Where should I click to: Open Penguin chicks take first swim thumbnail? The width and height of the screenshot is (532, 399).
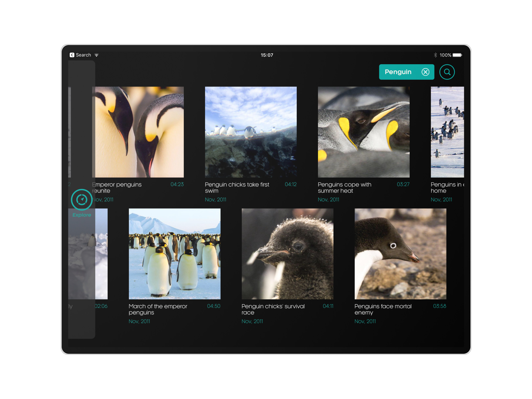[251, 132]
